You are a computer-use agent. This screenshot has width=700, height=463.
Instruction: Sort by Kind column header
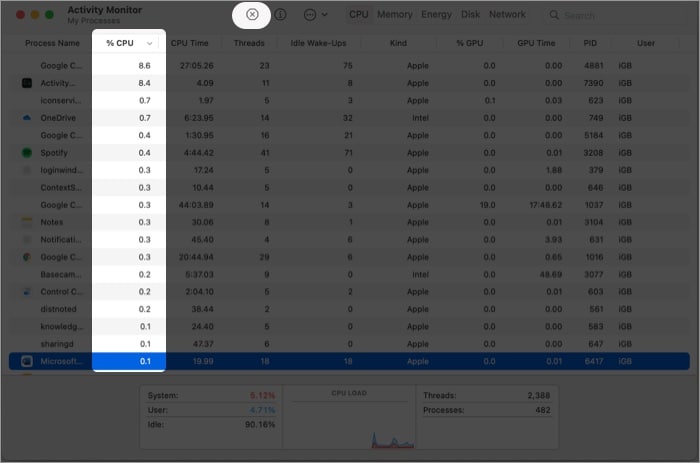398,43
